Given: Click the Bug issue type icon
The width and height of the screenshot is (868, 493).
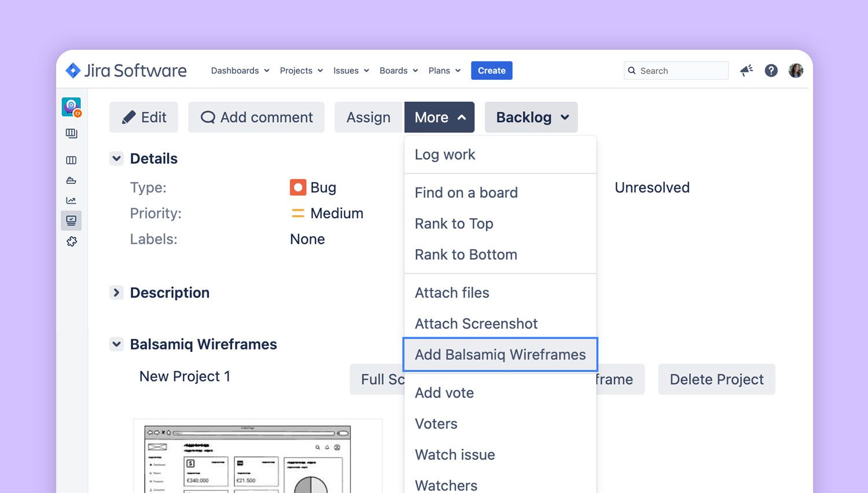Looking at the screenshot, I should coord(297,187).
